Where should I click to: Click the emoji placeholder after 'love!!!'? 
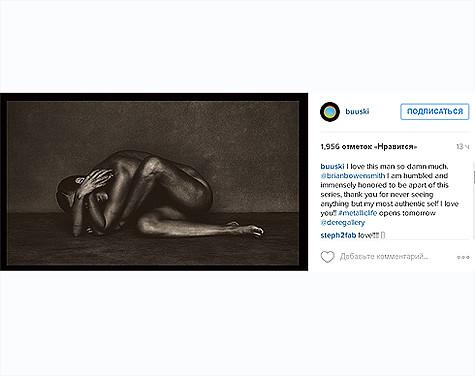click(383, 235)
